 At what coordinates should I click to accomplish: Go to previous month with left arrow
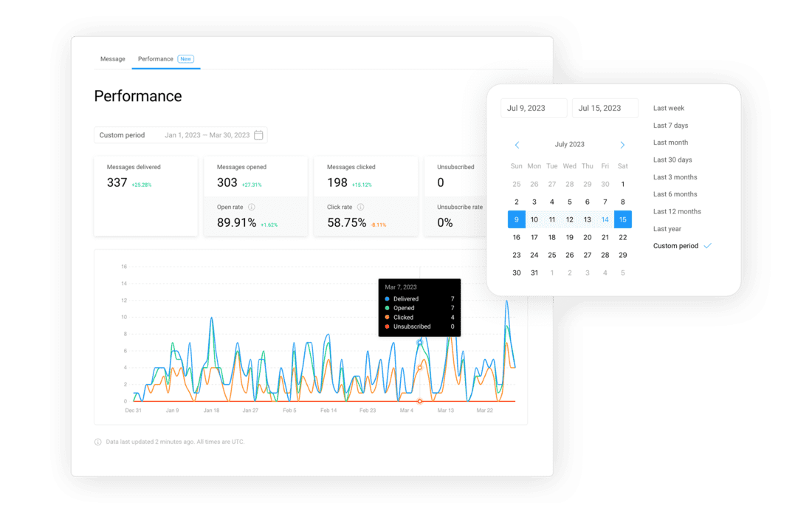point(517,145)
